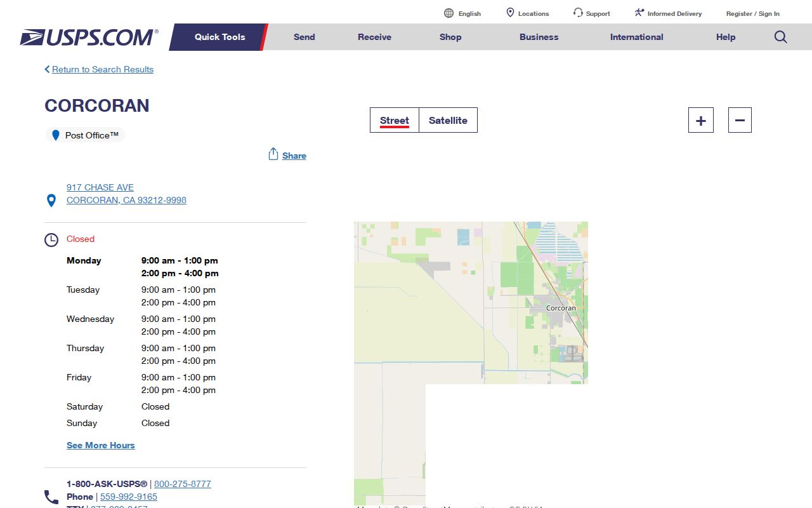The width and height of the screenshot is (812, 508).
Task: Open the Shop menu
Action: [450, 37]
